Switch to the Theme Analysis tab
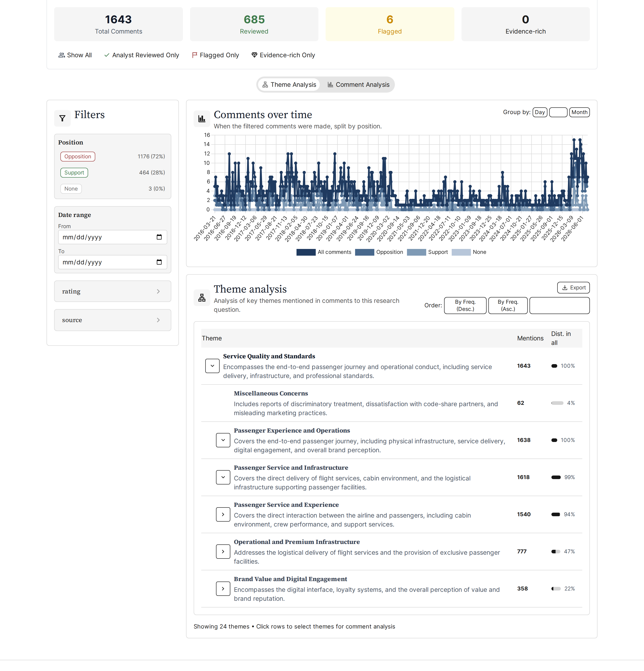Screen dimensions: 644x671 pos(289,85)
